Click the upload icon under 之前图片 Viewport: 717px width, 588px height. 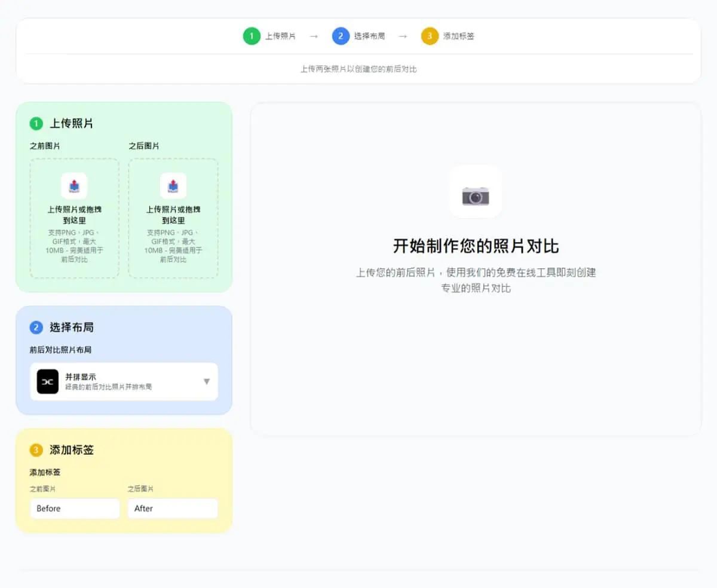click(74, 186)
